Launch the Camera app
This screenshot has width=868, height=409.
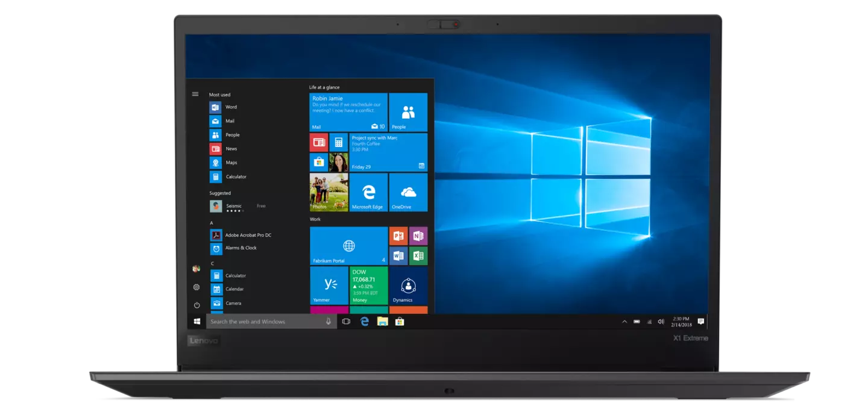[x=226, y=303]
